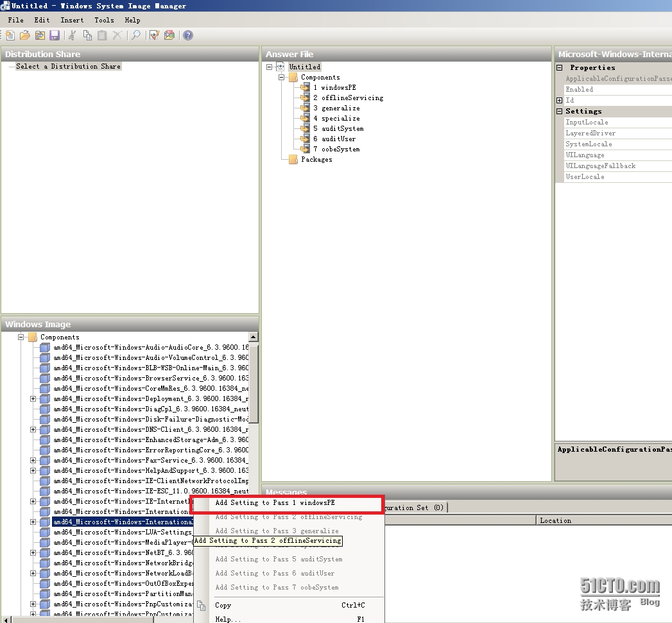Select the Microsoft-Windows-ErrorReportingCore component
Viewport: 672px width, 623px height.
tap(151, 450)
